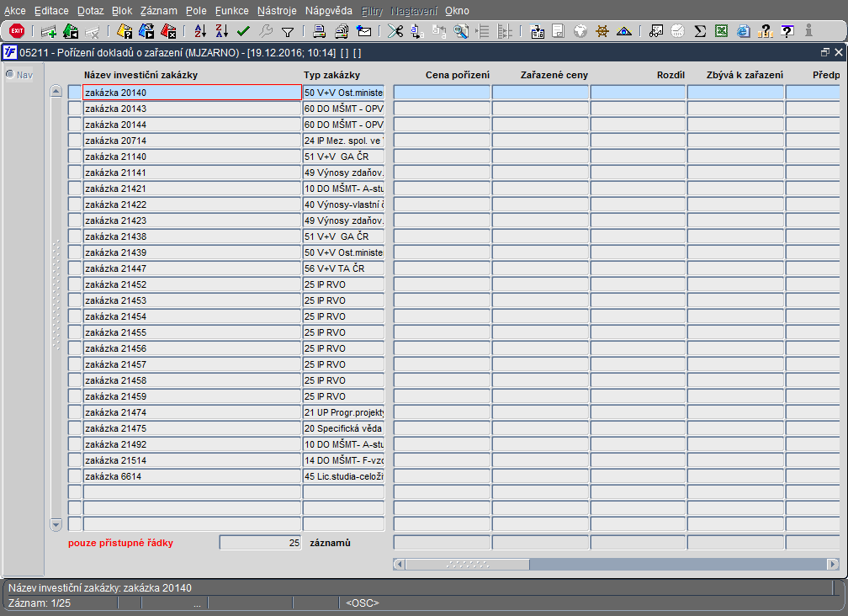Open the funnel filter icon
This screenshot has height=616, width=848.
[x=288, y=32]
